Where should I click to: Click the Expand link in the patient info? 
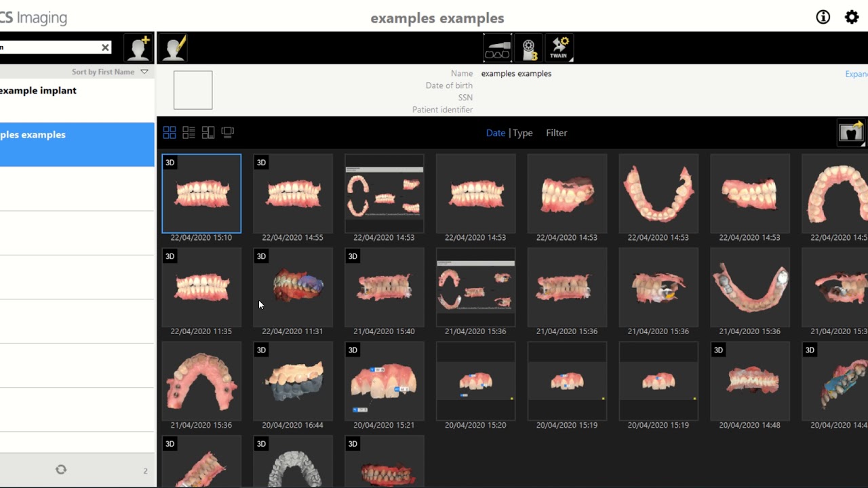[x=856, y=74]
